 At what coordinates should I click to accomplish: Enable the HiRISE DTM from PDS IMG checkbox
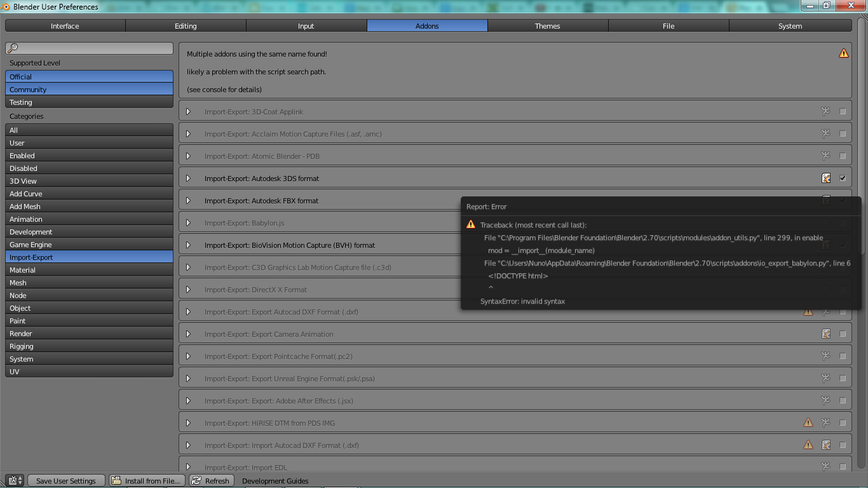(x=843, y=423)
